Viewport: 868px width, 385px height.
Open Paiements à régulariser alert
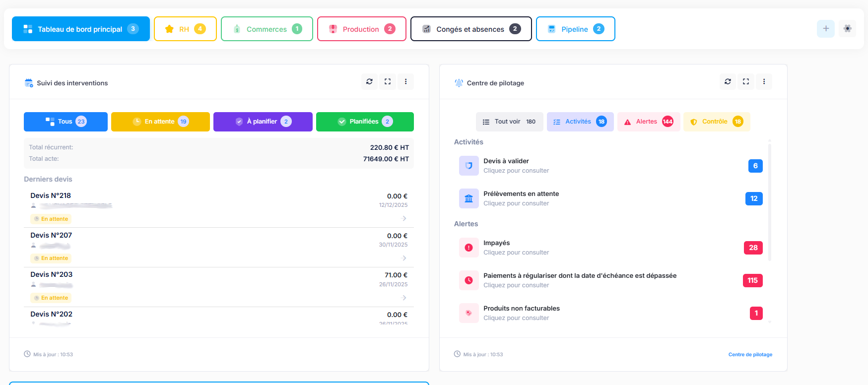click(x=610, y=280)
